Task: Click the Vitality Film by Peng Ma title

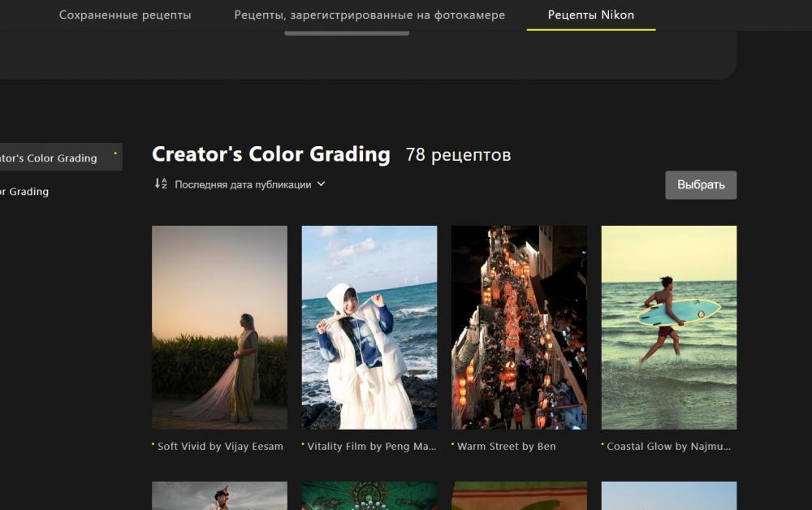Action: pos(372,447)
